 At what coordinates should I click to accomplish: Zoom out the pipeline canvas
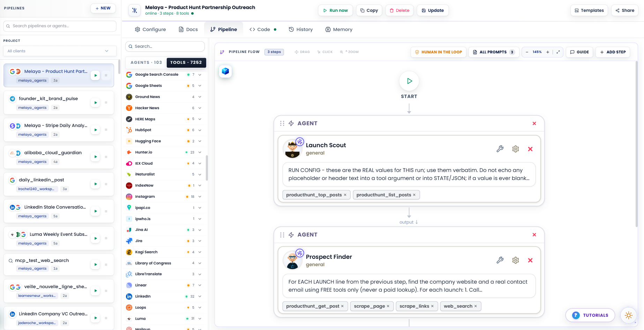click(x=527, y=52)
